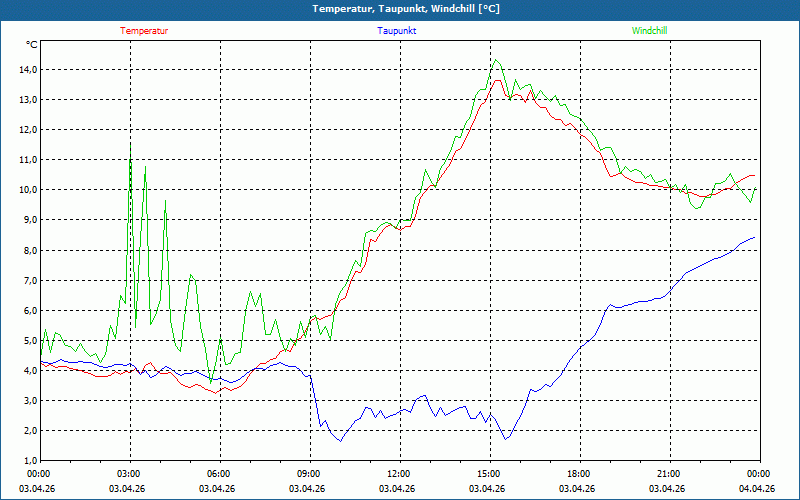Select the 09:00 time axis label
The width and height of the screenshot is (800, 500).
click(x=308, y=474)
